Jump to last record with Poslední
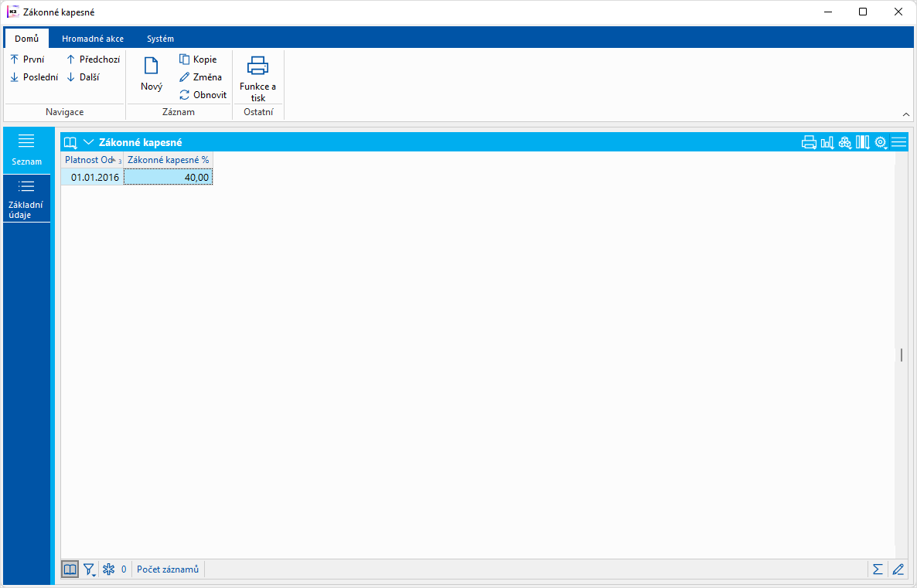 tap(34, 77)
